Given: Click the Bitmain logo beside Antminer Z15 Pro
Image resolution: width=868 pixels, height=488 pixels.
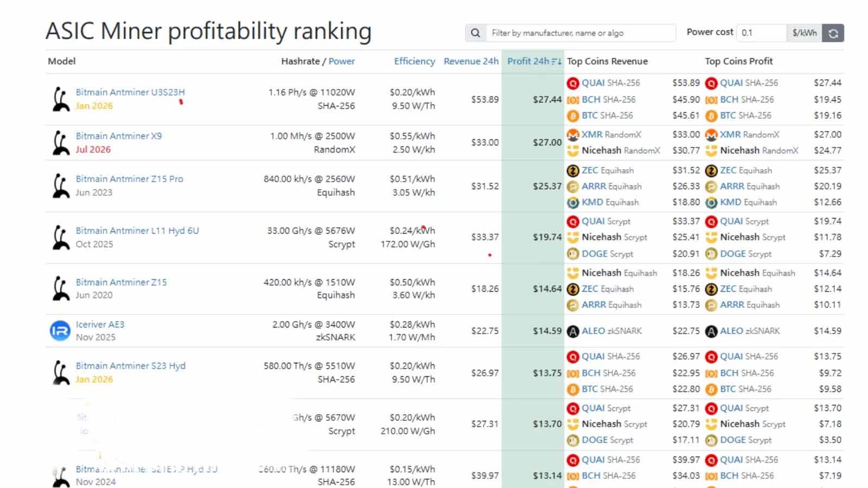Looking at the screenshot, I should tap(60, 186).
